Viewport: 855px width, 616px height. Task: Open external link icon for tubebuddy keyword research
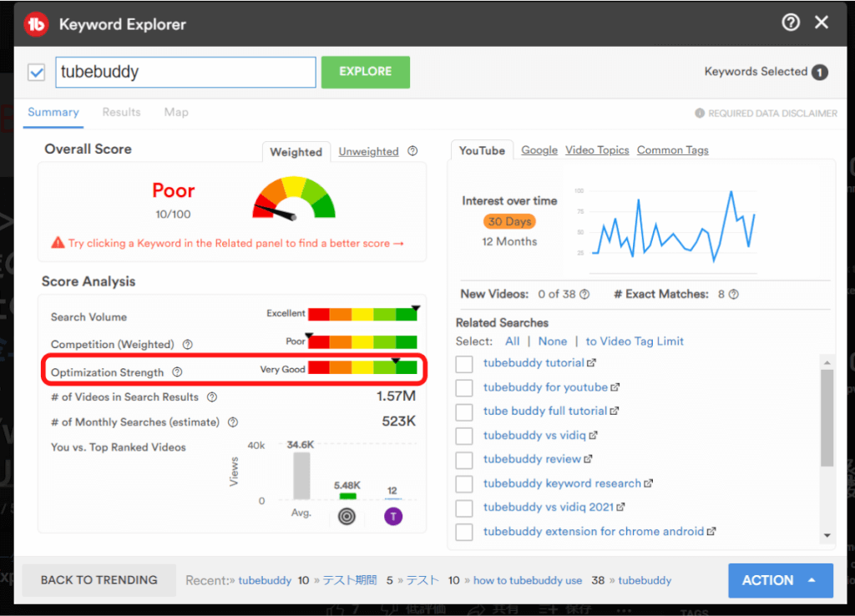pyautogui.click(x=648, y=483)
